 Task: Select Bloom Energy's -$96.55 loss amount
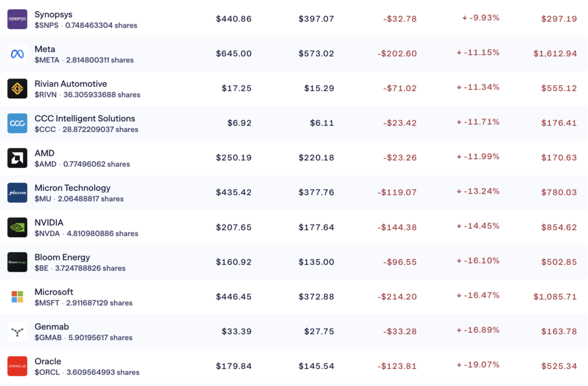(x=397, y=262)
